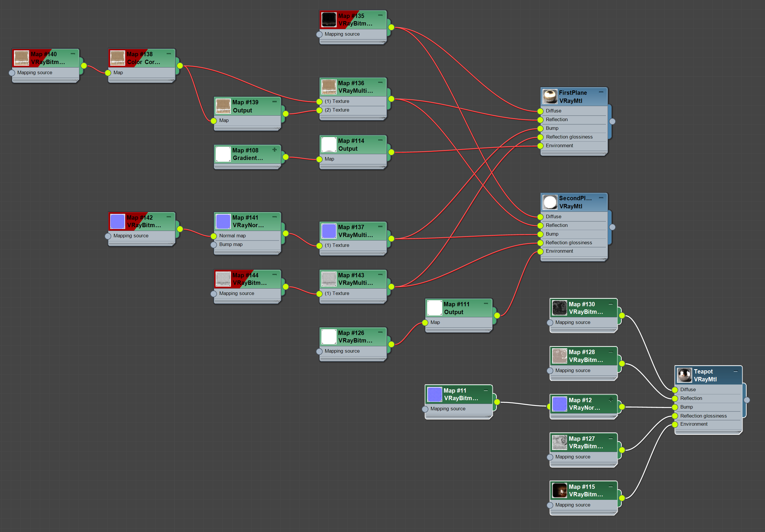Click the Teapot node's Bump input socket
The width and height of the screenshot is (765, 532).
675,407
